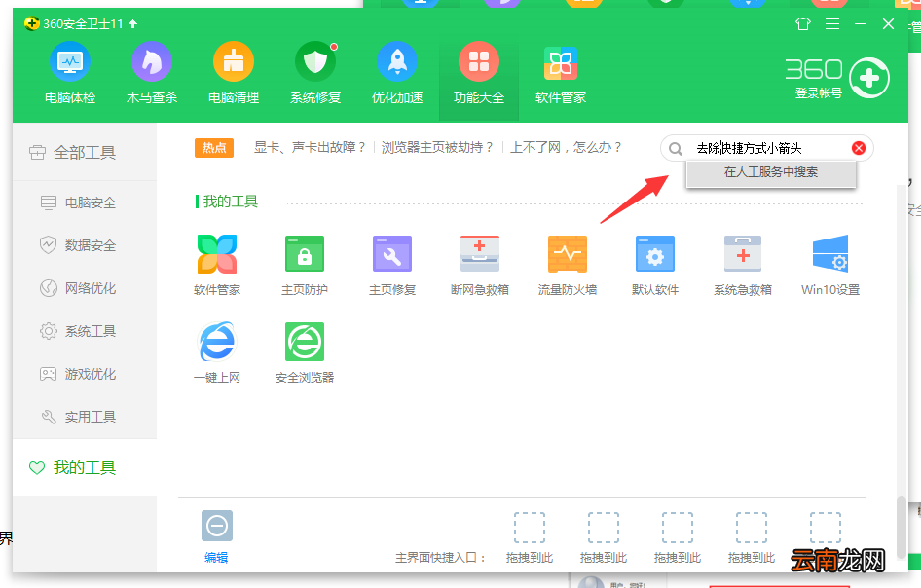Select 数据安全 category in sidebar
Image resolution: width=921 pixels, height=588 pixels.
tap(85, 245)
